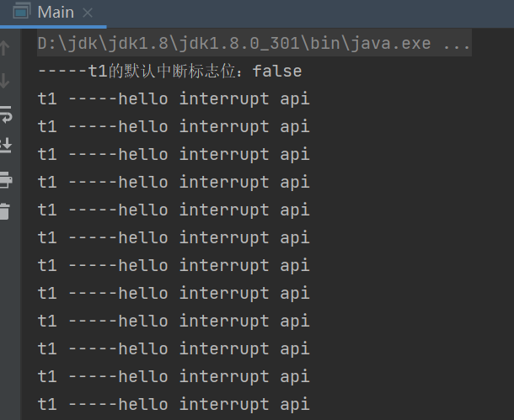This screenshot has width=514, height=420.
Task: Click the false value in the console output
Action: [276, 72]
